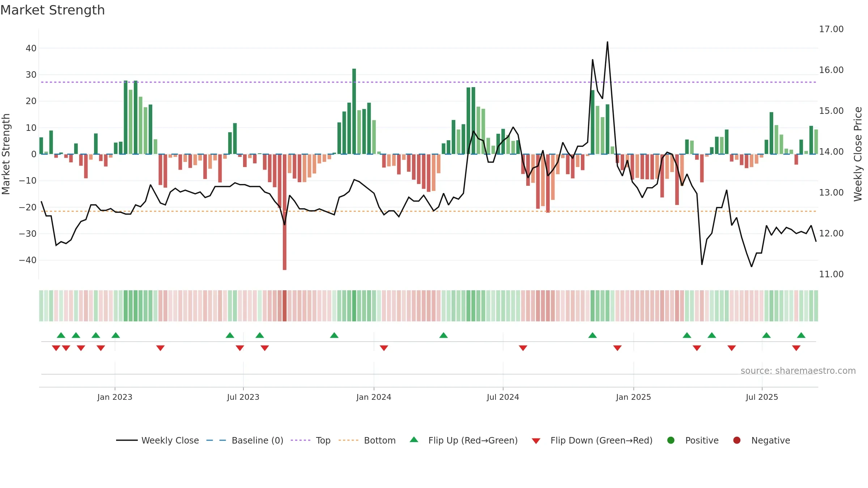The width and height of the screenshot is (868, 488).
Task: Click the 11.00 price axis label
Action: (831, 274)
